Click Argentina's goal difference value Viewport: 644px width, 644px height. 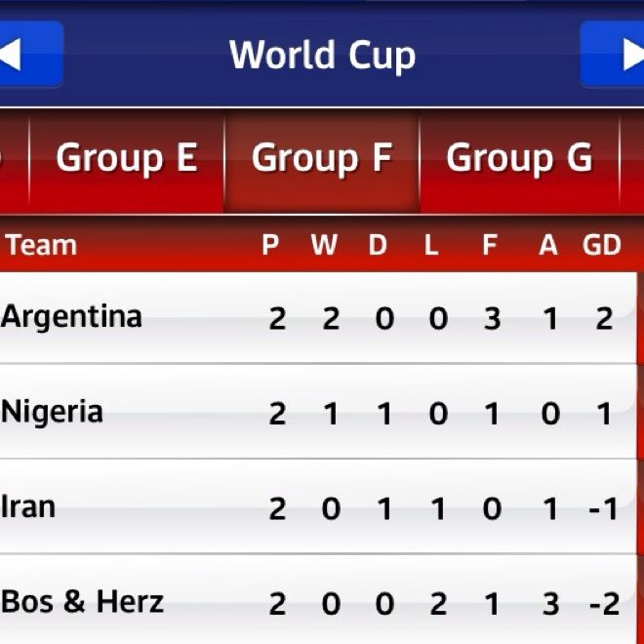coord(604,318)
